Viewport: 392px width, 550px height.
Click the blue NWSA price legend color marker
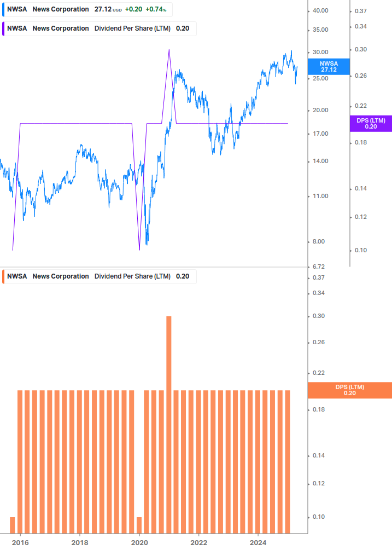[x=3, y=9]
